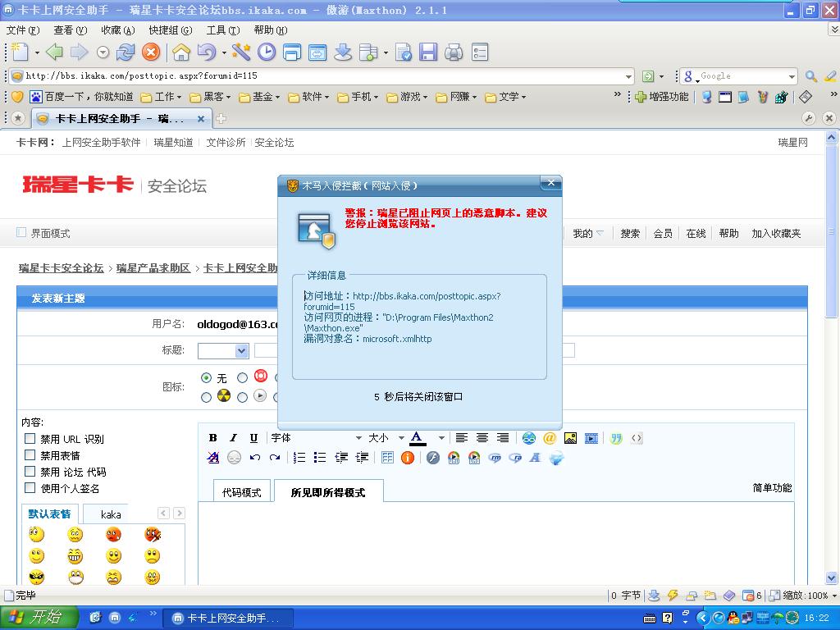Insert email @ icon in editor

coord(550,438)
